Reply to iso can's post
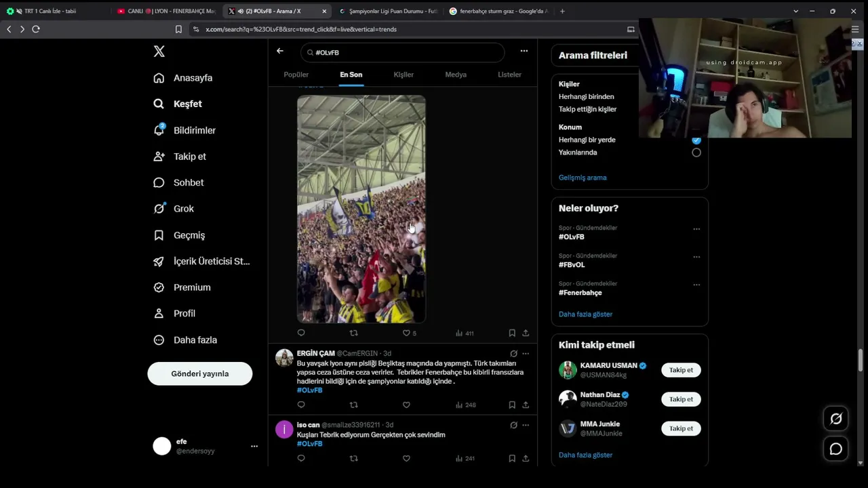The width and height of the screenshot is (868, 488). pos(301,458)
